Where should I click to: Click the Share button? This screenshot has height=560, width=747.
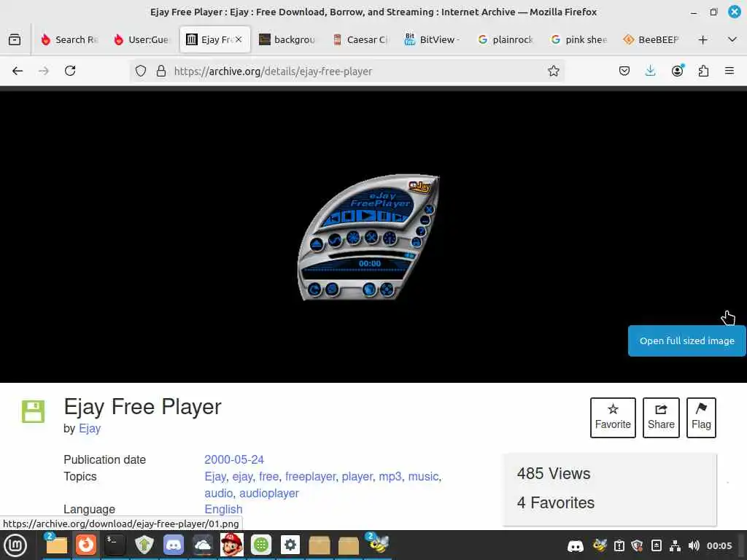[661, 418]
